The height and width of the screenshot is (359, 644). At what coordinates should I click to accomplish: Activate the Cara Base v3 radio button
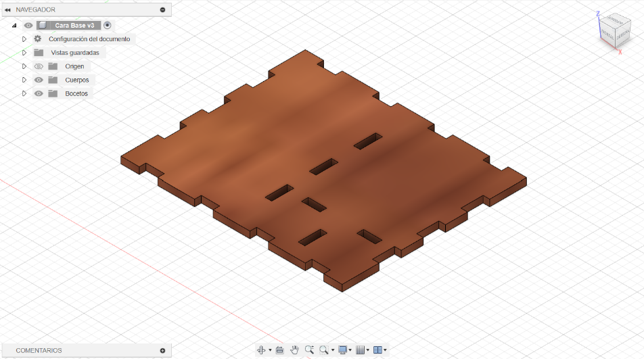coord(107,26)
